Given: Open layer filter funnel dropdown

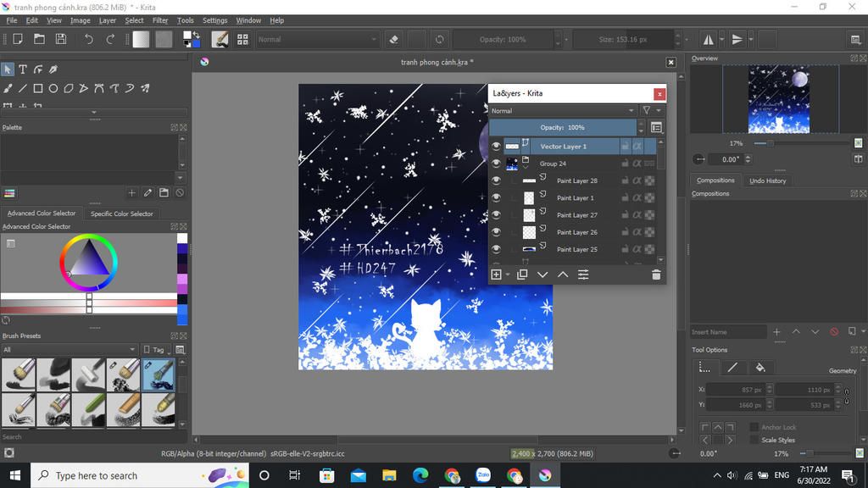Looking at the screenshot, I should [x=651, y=111].
